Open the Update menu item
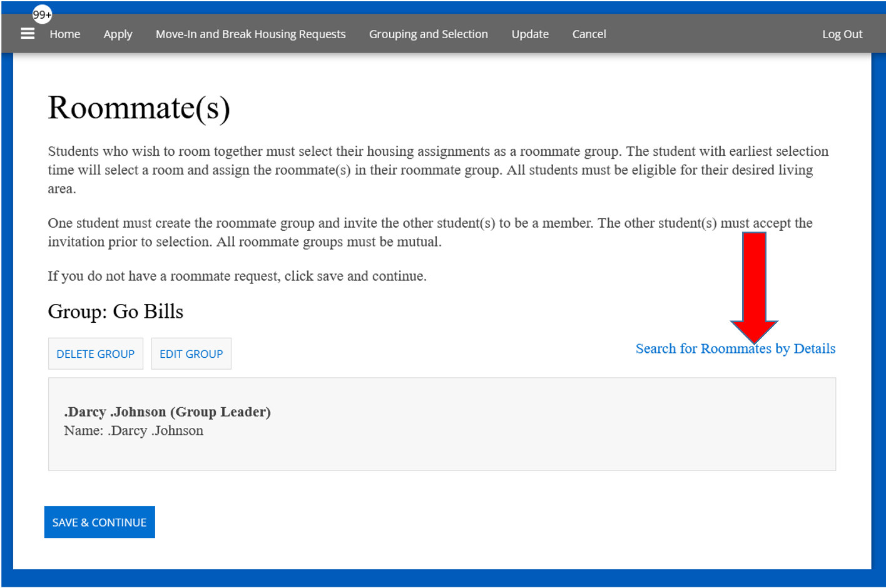886x588 pixels. tap(530, 34)
